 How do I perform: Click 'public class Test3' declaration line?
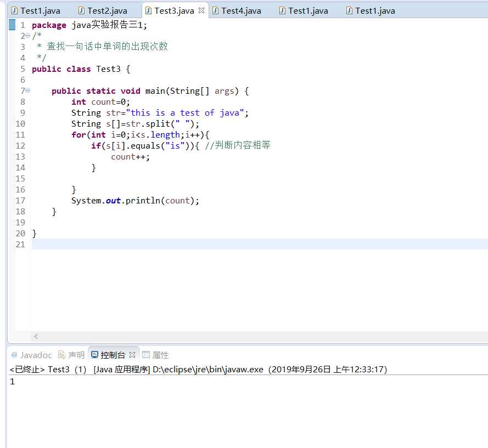[x=81, y=69]
